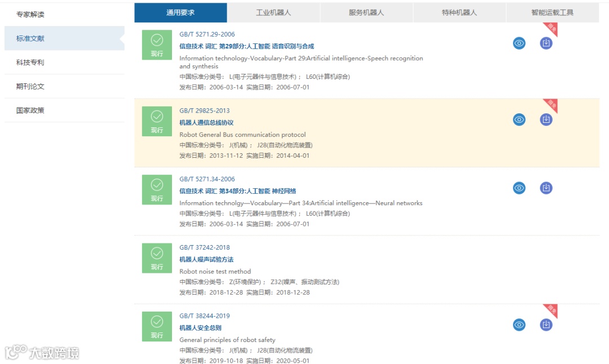Image resolution: width=609 pixels, height=364 pixels.
Task: Switch to 特种机器人 tab
Action: click(x=459, y=12)
